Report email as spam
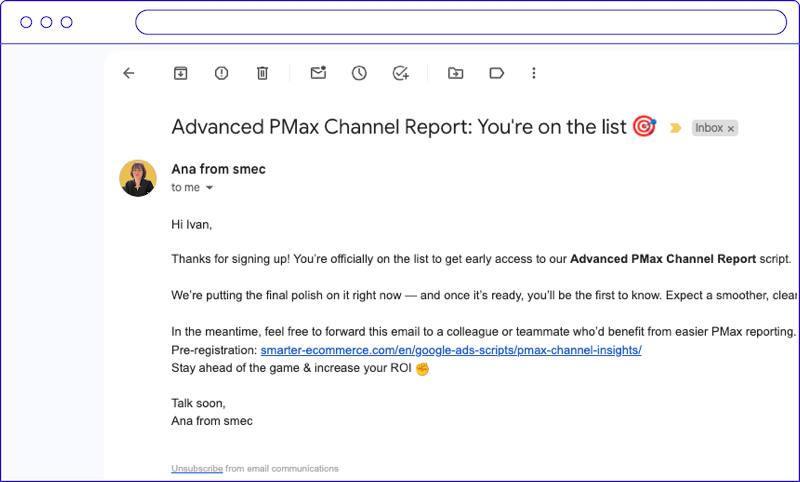The height and width of the screenshot is (482, 800). [x=221, y=73]
